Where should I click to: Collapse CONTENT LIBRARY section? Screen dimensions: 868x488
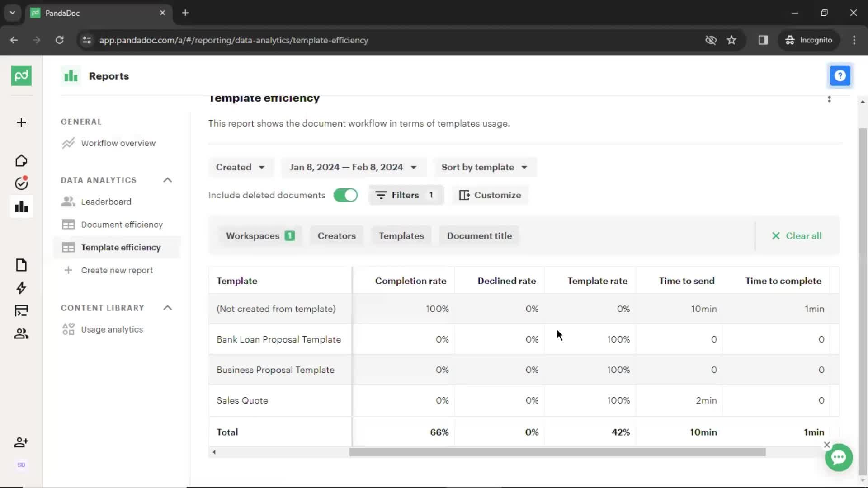click(168, 307)
